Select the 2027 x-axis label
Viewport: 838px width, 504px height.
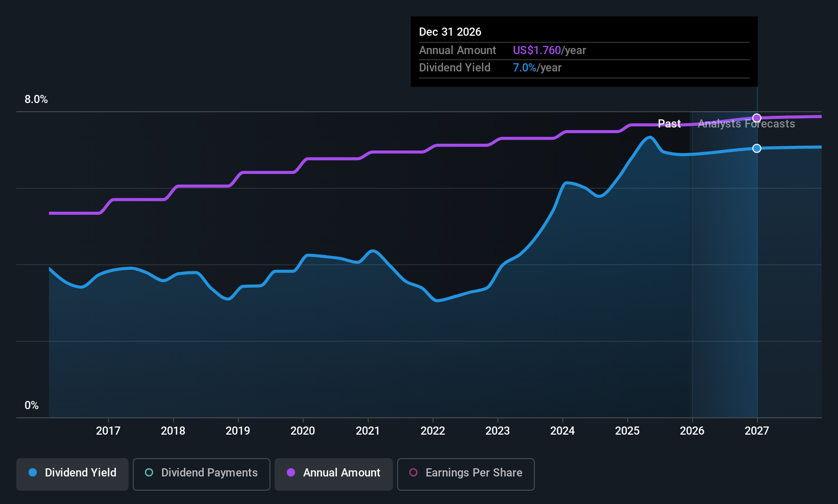757,431
